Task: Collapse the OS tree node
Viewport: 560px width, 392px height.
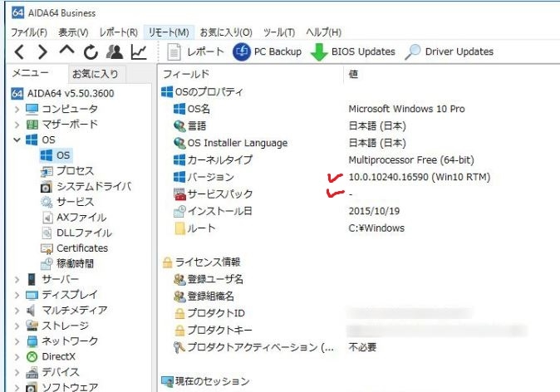Action: click(17, 140)
